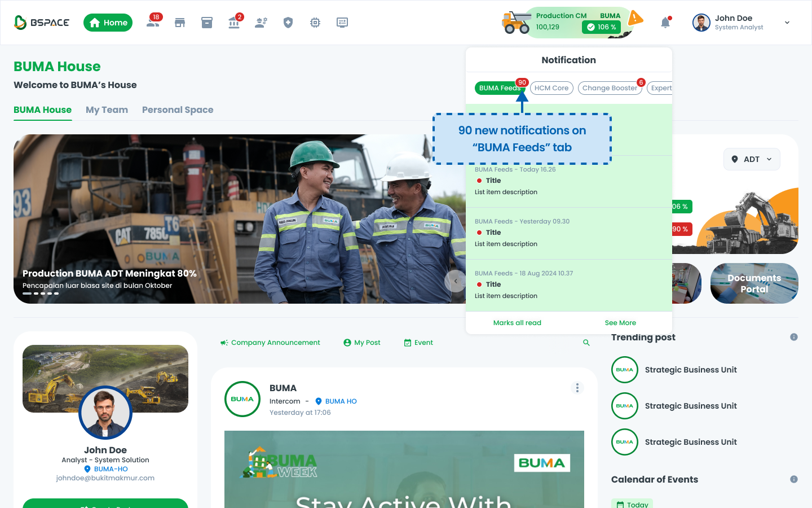Click the bank building icon with badge 2
The image size is (812, 508).
point(234,23)
